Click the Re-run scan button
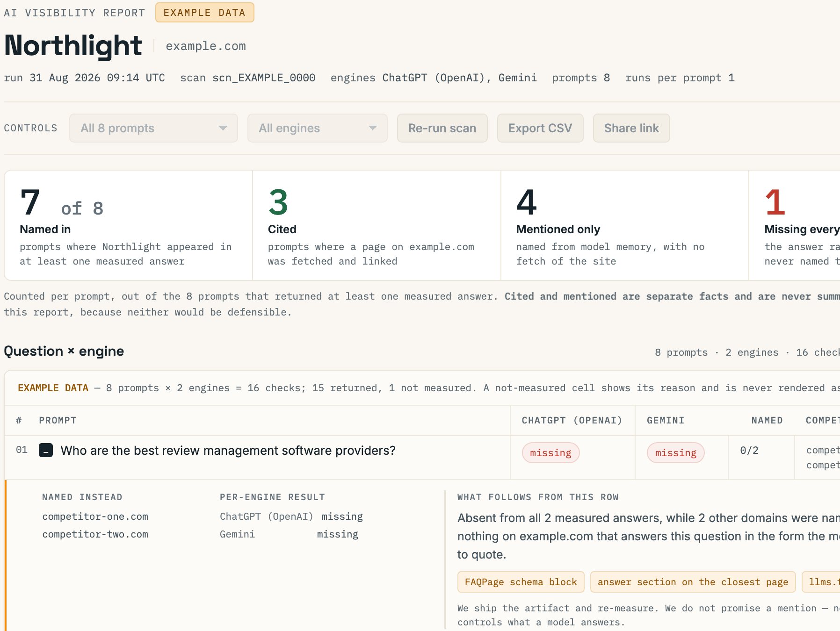This screenshot has width=840, height=631. click(442, 128)
